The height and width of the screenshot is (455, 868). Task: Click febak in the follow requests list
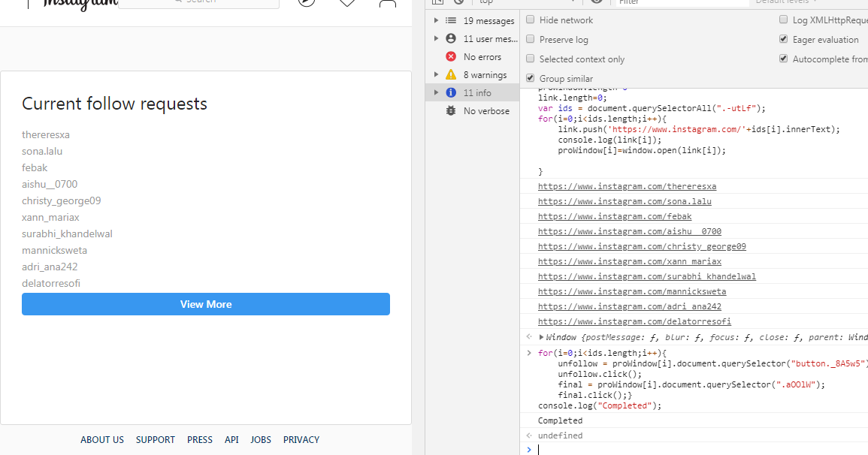[35, 167]
